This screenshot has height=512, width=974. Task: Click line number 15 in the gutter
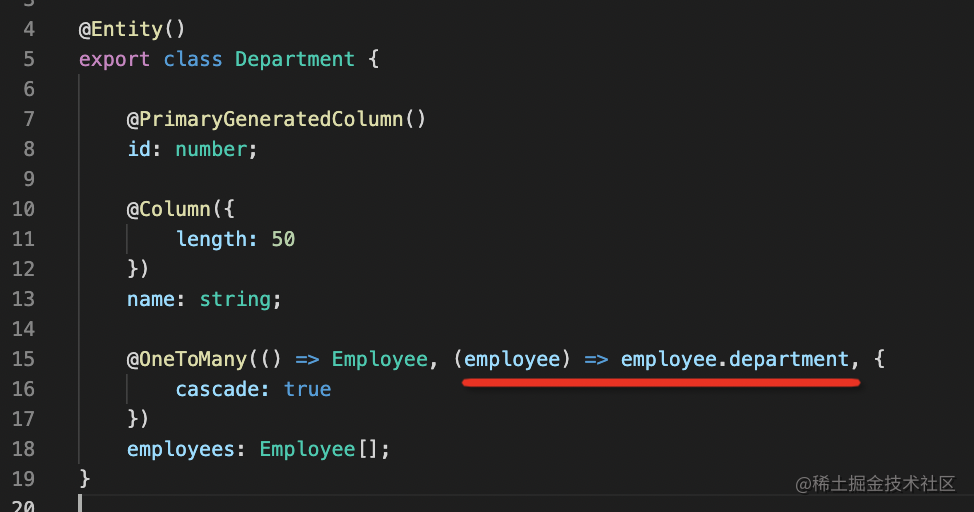tap(23, 359)
